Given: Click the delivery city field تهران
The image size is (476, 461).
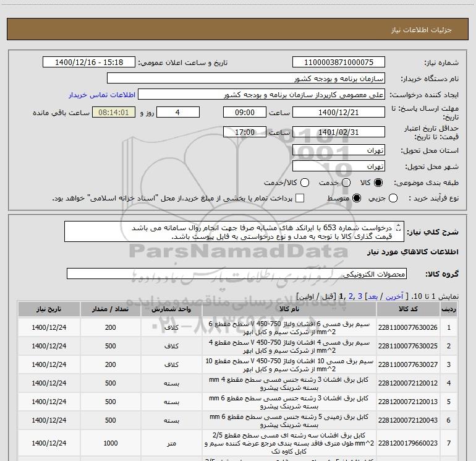Looking at the screenshot, I should (x=339, y=166).
